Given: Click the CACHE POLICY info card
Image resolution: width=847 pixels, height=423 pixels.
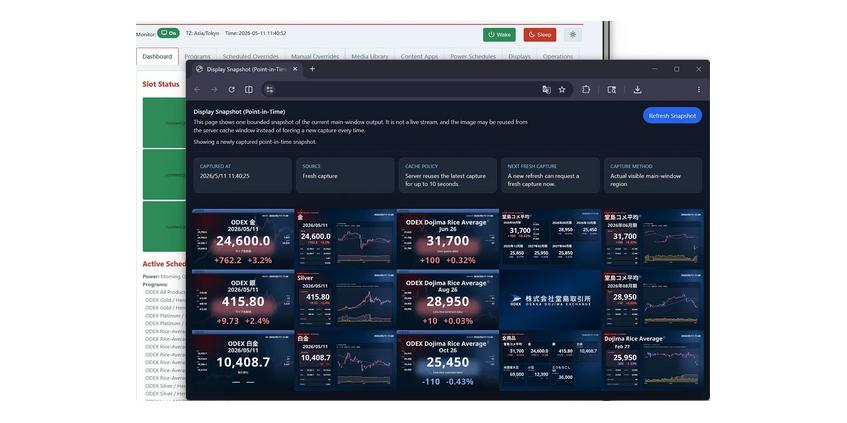Looking at the screenshot, I should (447, 175).
